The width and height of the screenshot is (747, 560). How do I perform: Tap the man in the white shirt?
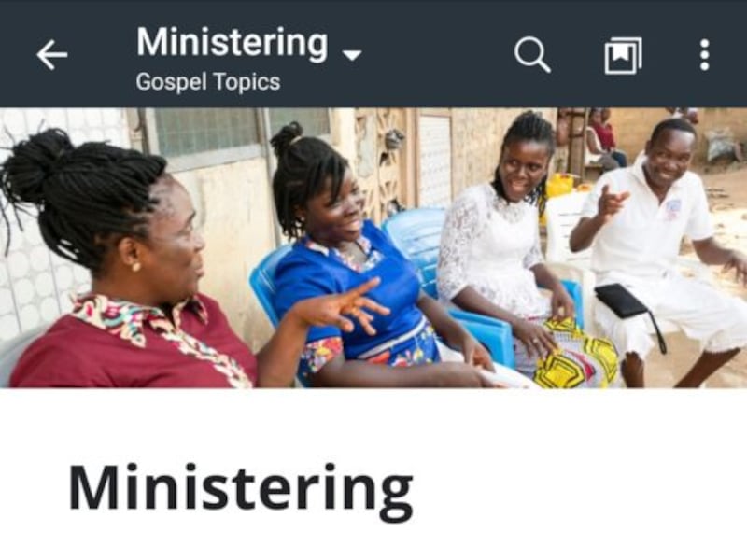pos(657,247)
